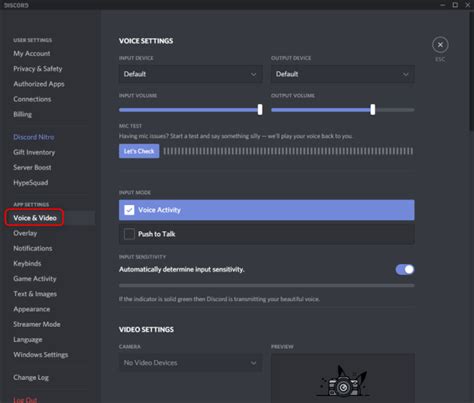Click the Camera dropdown chevron
The width and height of the screenshot is (474, 403).
click(253, 363)
